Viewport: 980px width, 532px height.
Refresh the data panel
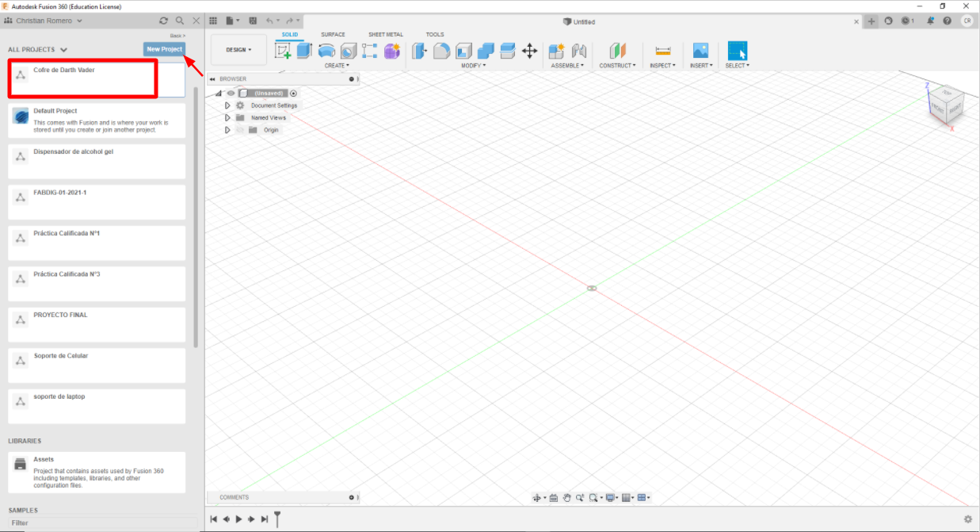(x=164, y=21)
